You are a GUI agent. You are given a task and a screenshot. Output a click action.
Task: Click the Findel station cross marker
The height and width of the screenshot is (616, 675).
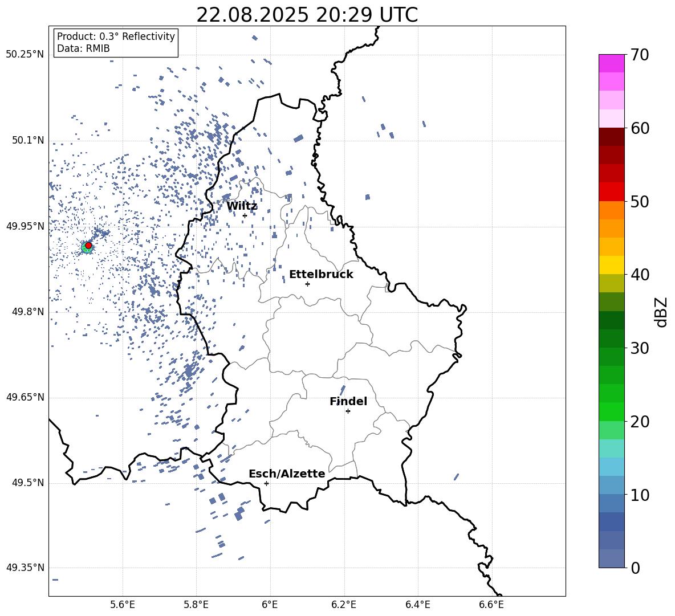click(x=348, y=411)
